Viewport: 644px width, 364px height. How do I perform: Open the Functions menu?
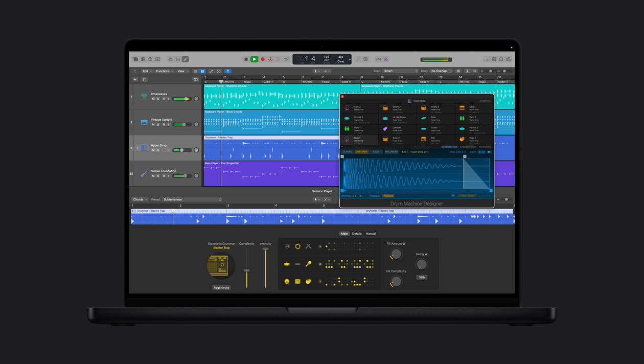click(164, 71)
